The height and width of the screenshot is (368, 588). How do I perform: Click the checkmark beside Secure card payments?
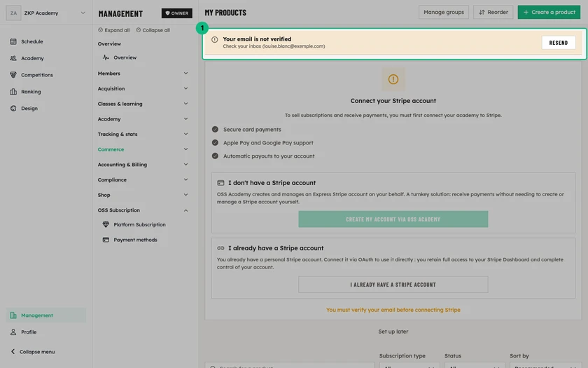(215, 129)
